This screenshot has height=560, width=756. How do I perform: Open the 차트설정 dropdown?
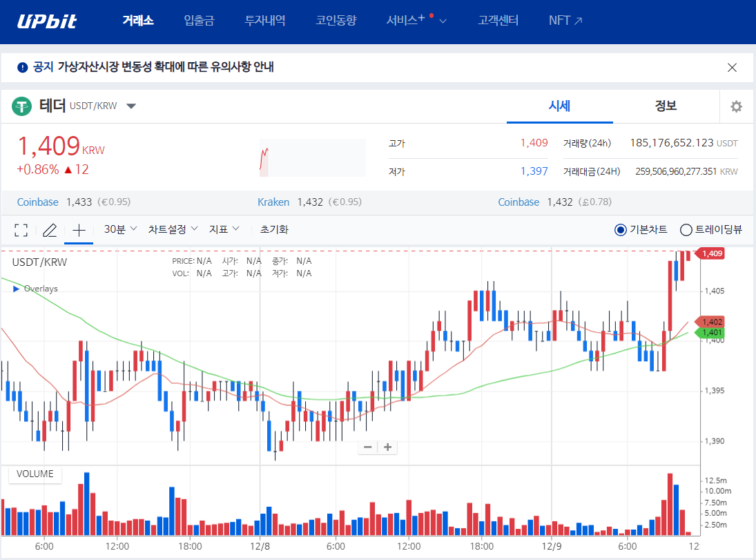pyautogui.click(x=173, y=229)
